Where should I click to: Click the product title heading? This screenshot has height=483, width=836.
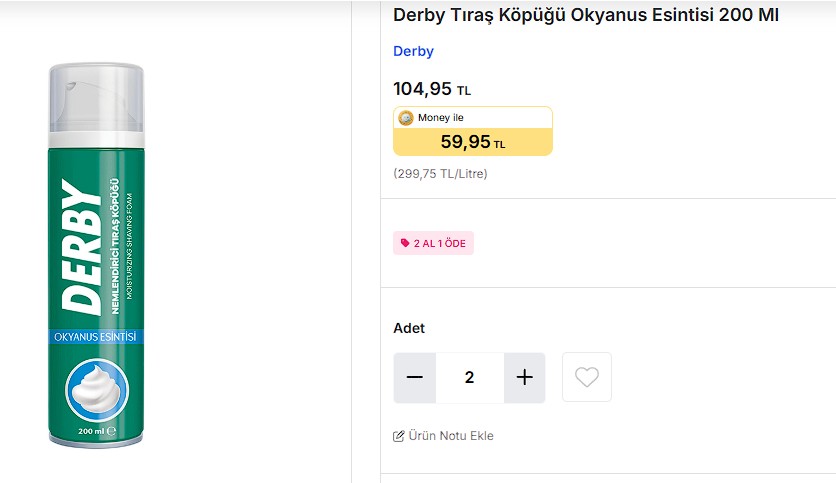tap(586, 15)
